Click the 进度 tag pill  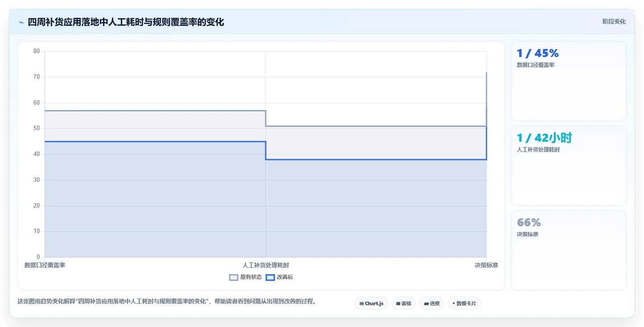coord(432,303)
